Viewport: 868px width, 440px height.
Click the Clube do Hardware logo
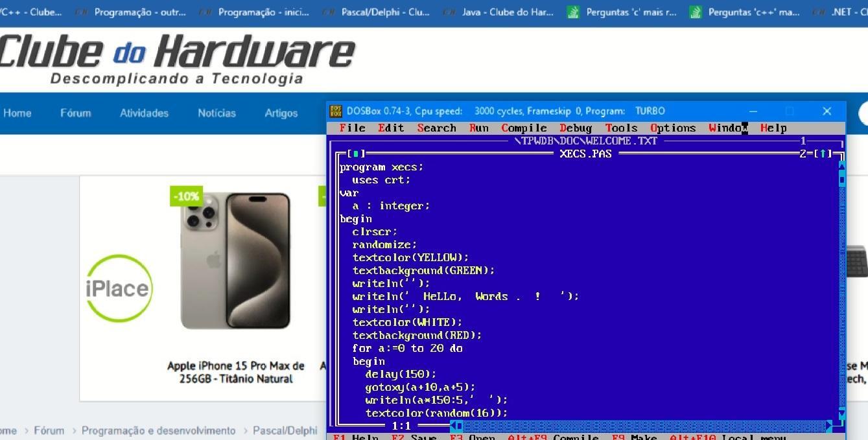pos(176,60)
